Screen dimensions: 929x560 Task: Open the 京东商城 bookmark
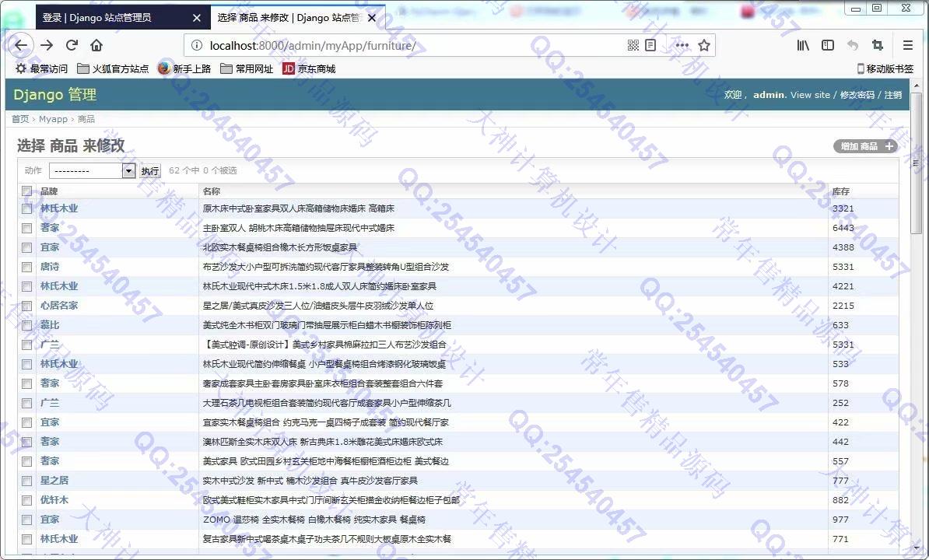coord(309,68)
